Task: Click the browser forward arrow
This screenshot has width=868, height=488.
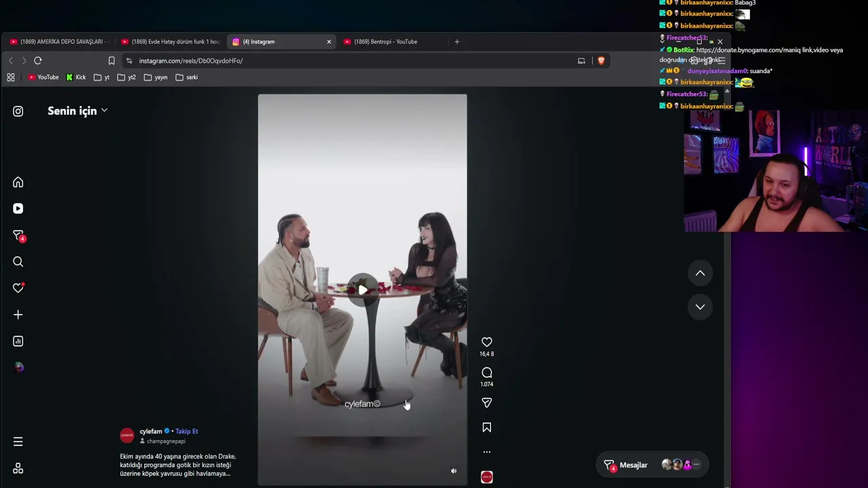Action: [24, 60]
